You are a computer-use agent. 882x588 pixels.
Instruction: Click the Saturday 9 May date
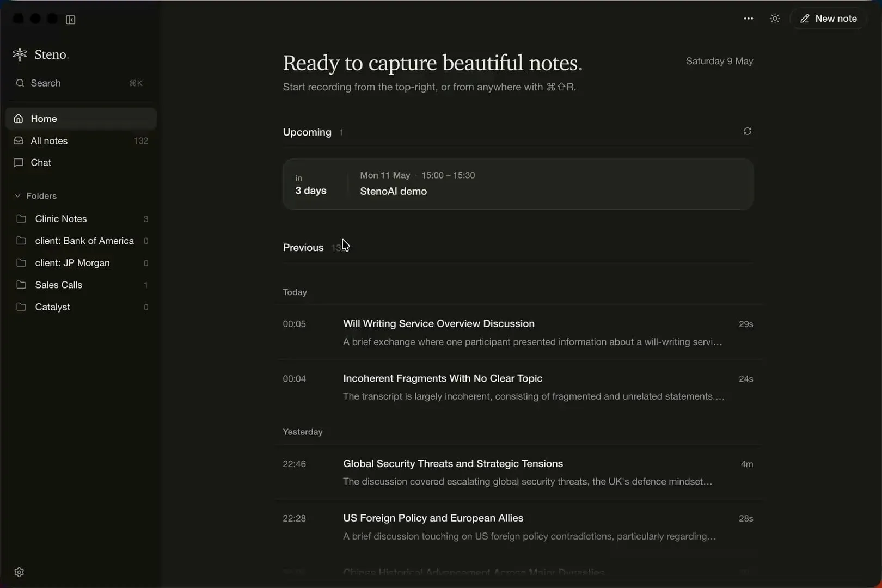tap(720, 61)
